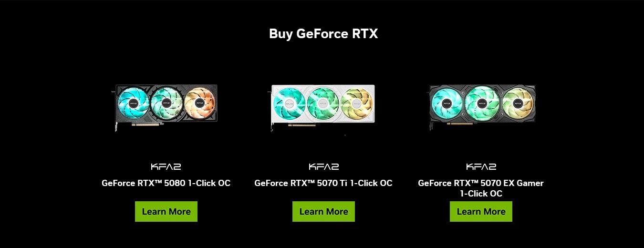The width and height of the screenshot is (644, 248).
Task: Click the Buy GeForce RTX heading
Action: 323,34
